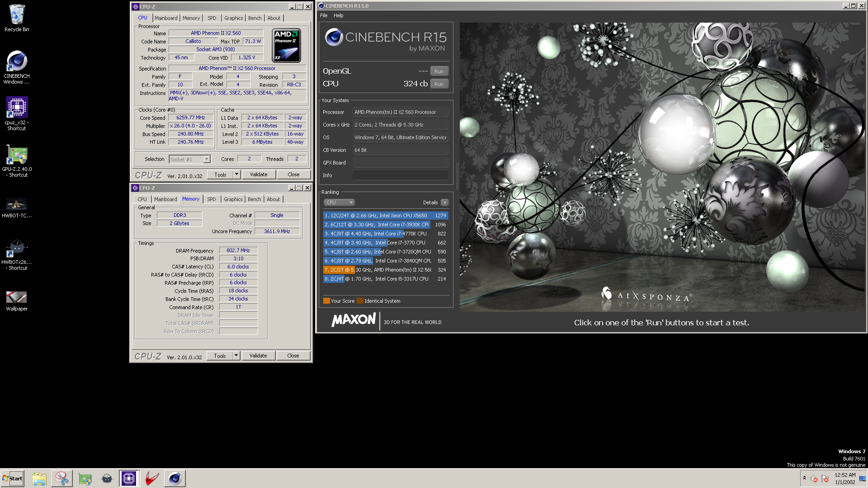This screenshot has height=488, width=868.
Task: Select ranking entry Intel Core i7-3930K
Action: pos(386,225)
